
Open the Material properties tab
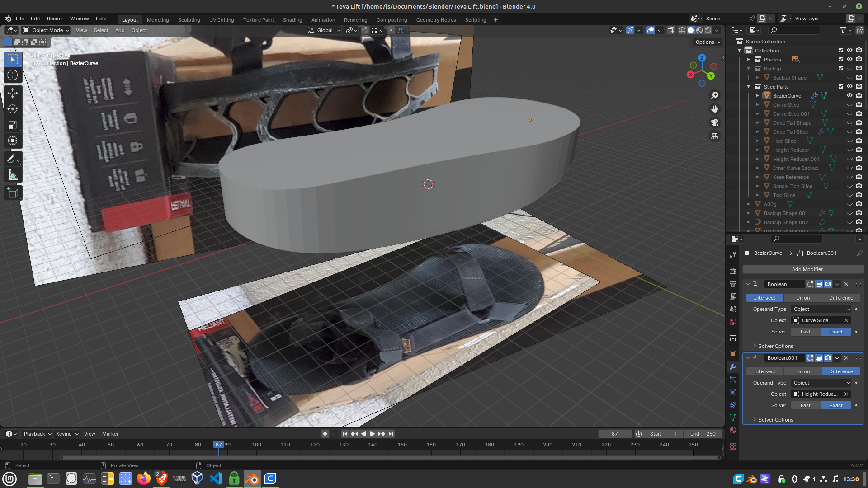[733, 430]
